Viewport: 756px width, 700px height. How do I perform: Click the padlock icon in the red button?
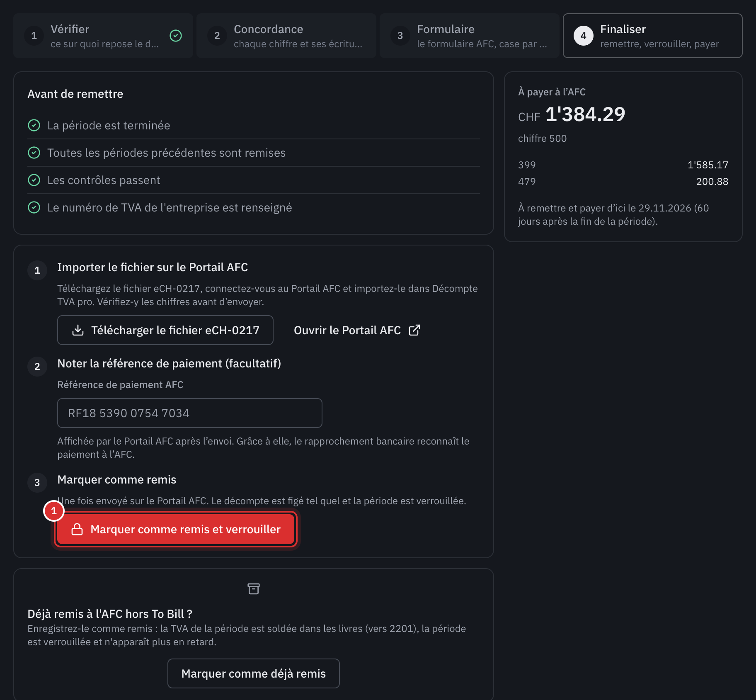77,529
